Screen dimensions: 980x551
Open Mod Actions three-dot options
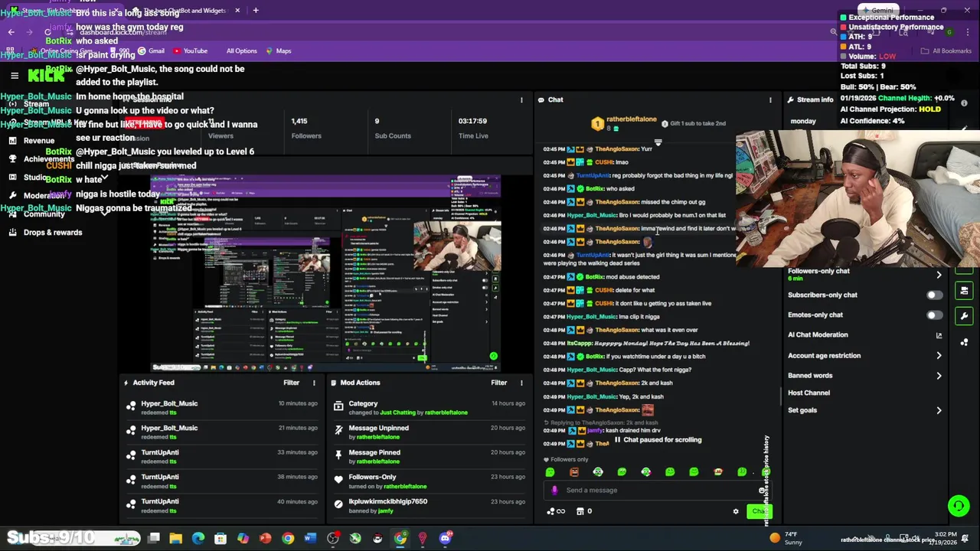click(x=521, y=383)
